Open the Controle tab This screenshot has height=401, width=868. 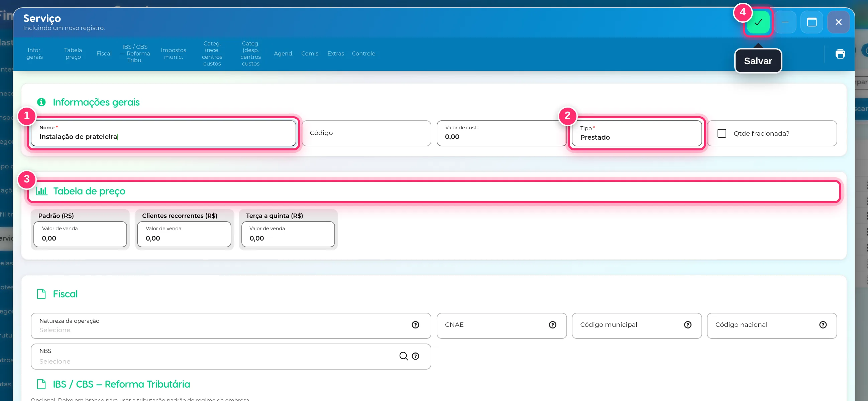363,53
